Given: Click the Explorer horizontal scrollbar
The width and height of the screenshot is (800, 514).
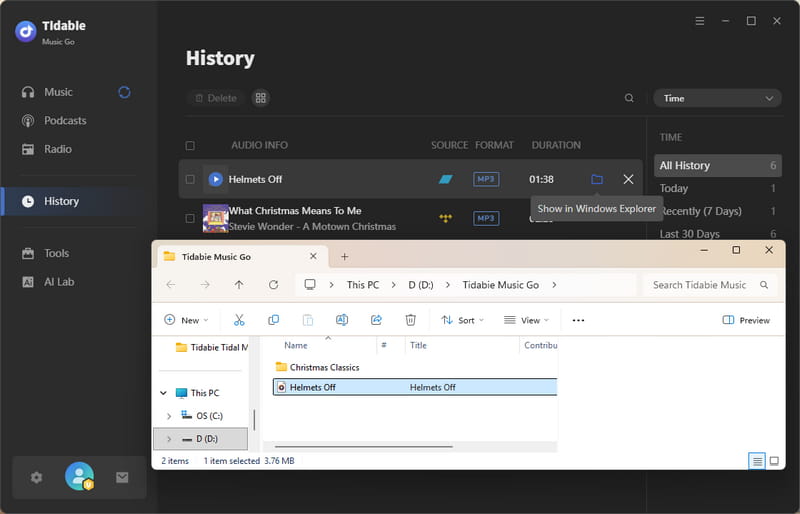Looking at the screenshot, I should pos(363,447).
